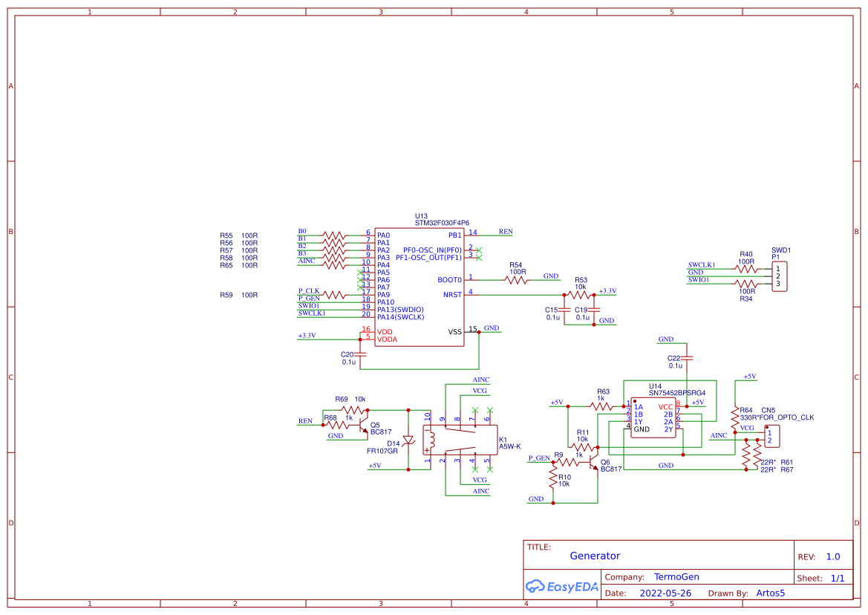Select the SWD1 P1 connector symbol
This screenshot has width=868, height=615.
[778, 275]
